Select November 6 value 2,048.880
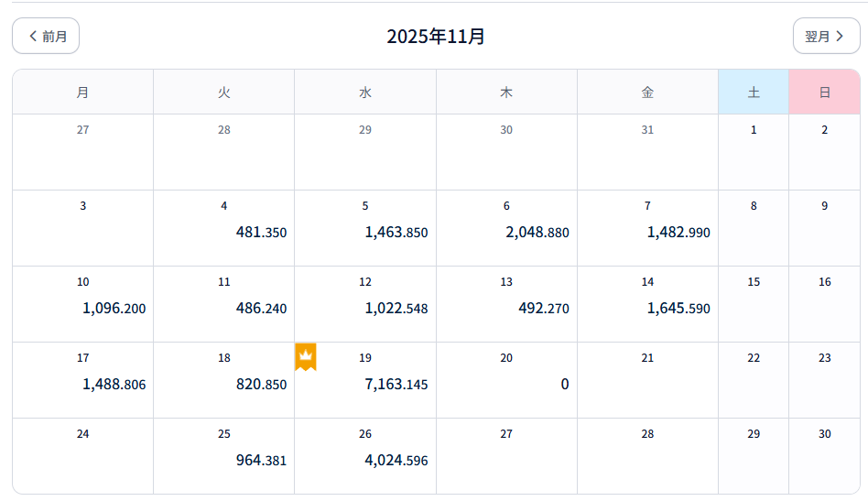 537,233
